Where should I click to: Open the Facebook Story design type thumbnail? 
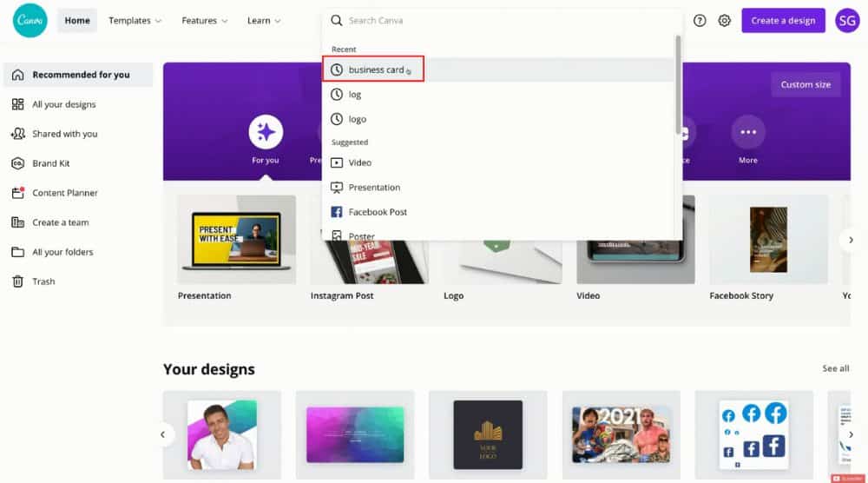(768, 239)
